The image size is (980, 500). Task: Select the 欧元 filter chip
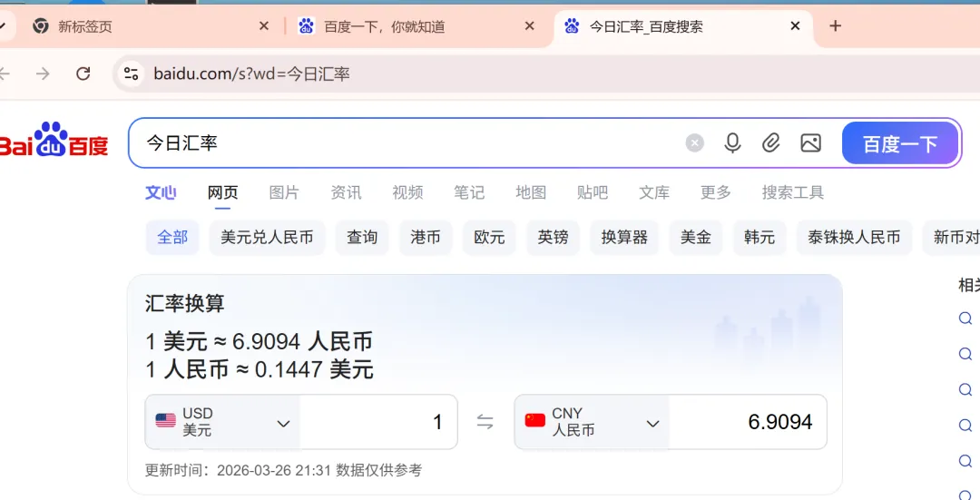tap(489, 238)
